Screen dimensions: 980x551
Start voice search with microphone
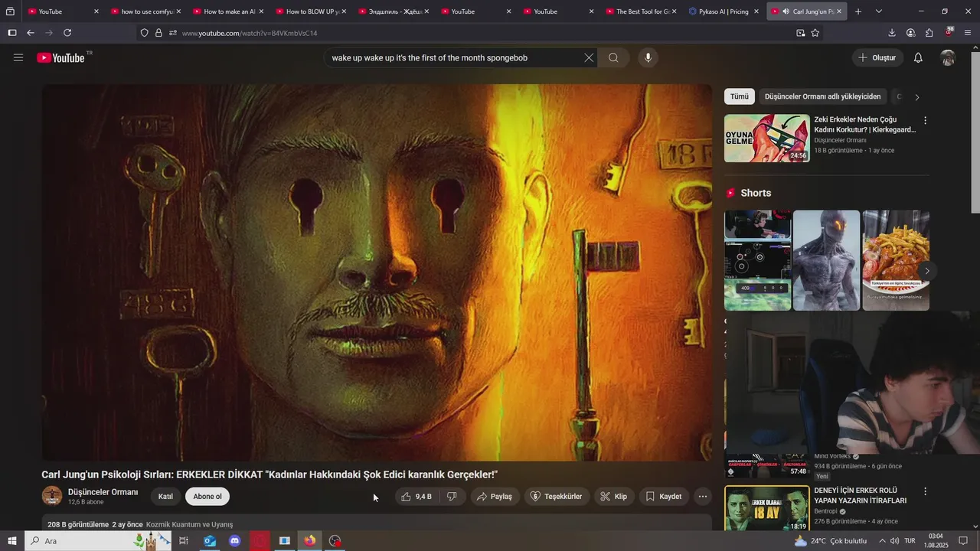[x=648, y=57]
